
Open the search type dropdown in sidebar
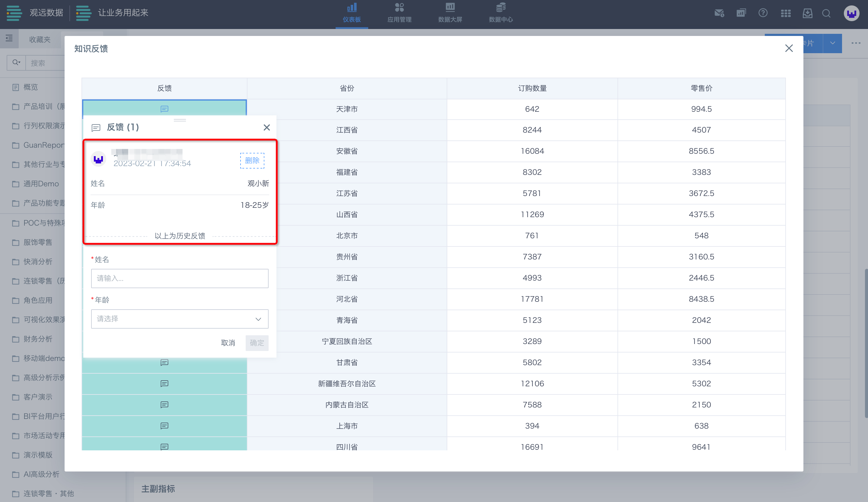click(x=16, y=63)
